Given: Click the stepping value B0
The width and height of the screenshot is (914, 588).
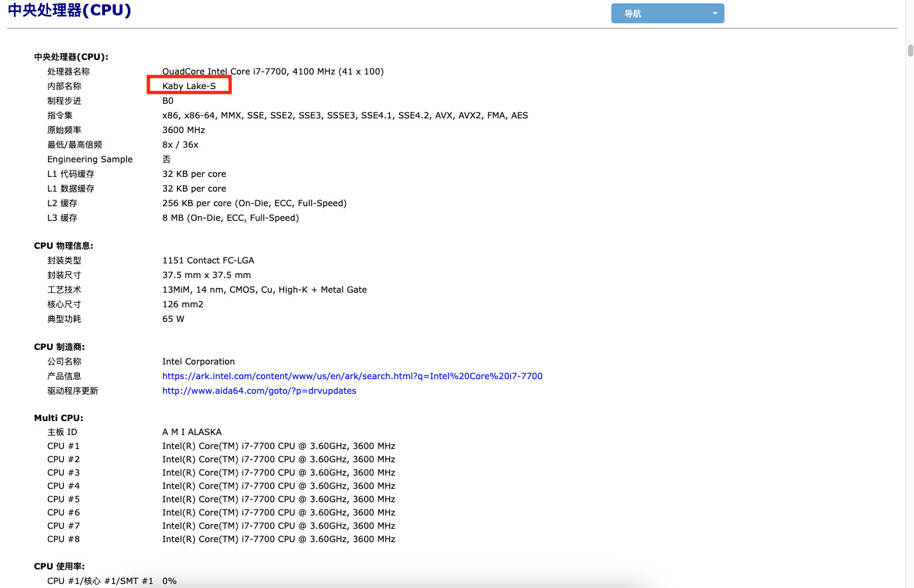Looking at the screenshot, I should (x=168, y=100).
